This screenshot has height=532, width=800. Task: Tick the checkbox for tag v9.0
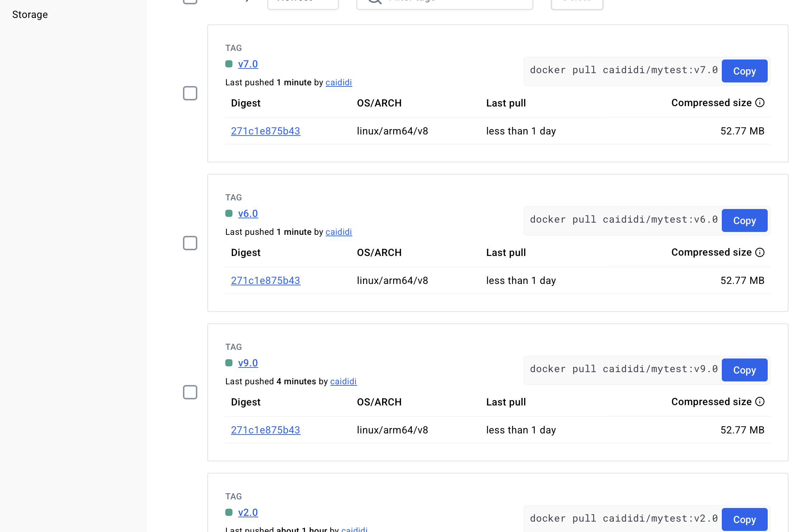(190, 392)
